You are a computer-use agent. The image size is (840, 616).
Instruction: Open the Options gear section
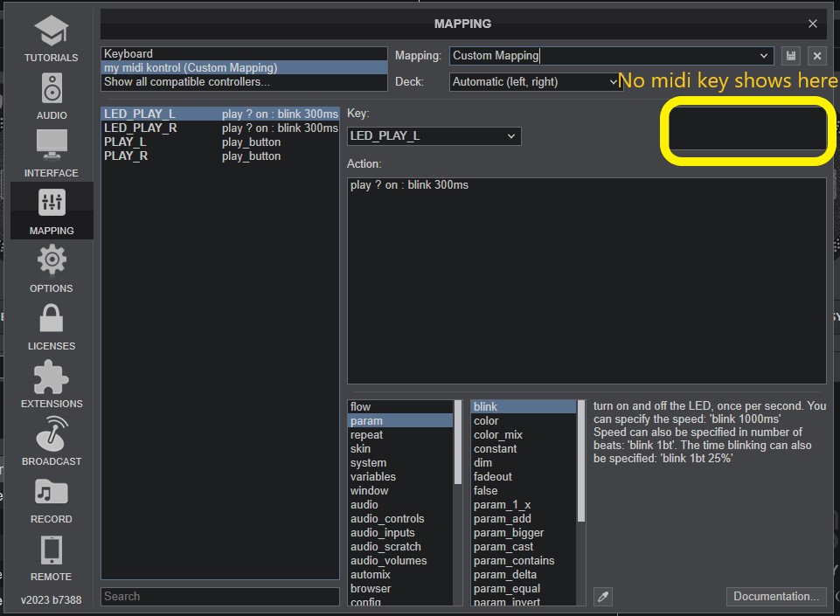(52, 269)
